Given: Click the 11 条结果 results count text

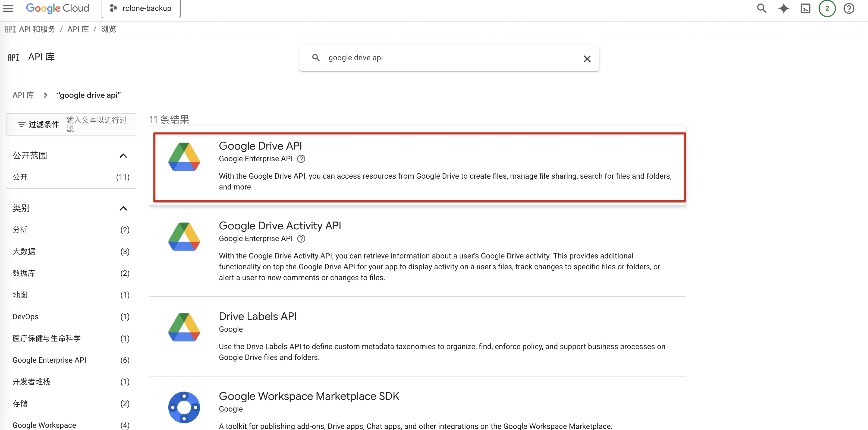Looking at the screenshot, I should pos(169,119).
